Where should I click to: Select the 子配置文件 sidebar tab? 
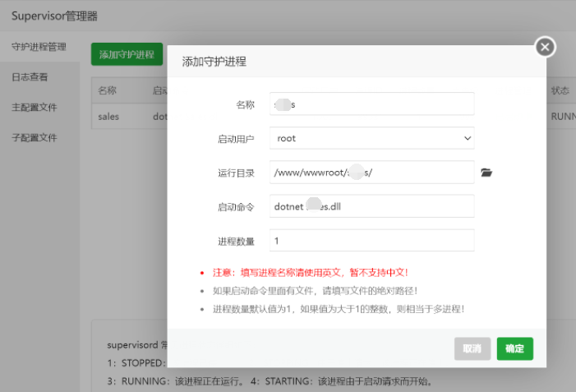point(35,137)
